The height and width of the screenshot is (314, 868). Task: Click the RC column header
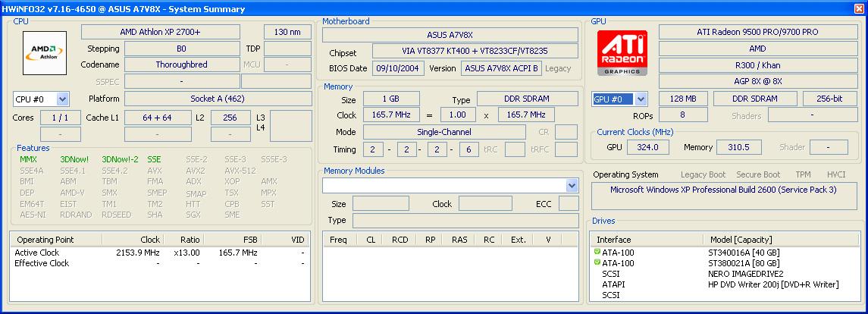pos(489,240)
